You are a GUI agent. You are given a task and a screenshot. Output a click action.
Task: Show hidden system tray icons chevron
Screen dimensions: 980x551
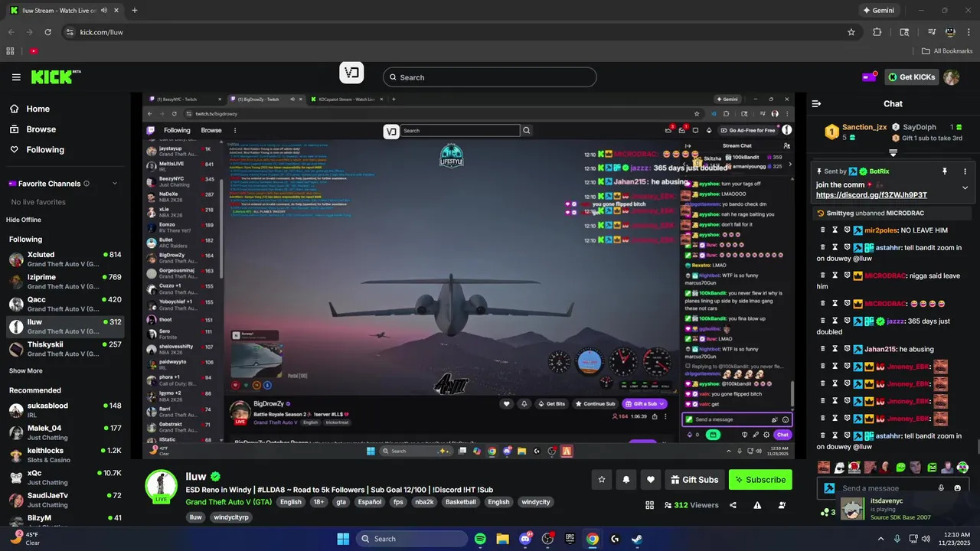(x=880, y=539)
